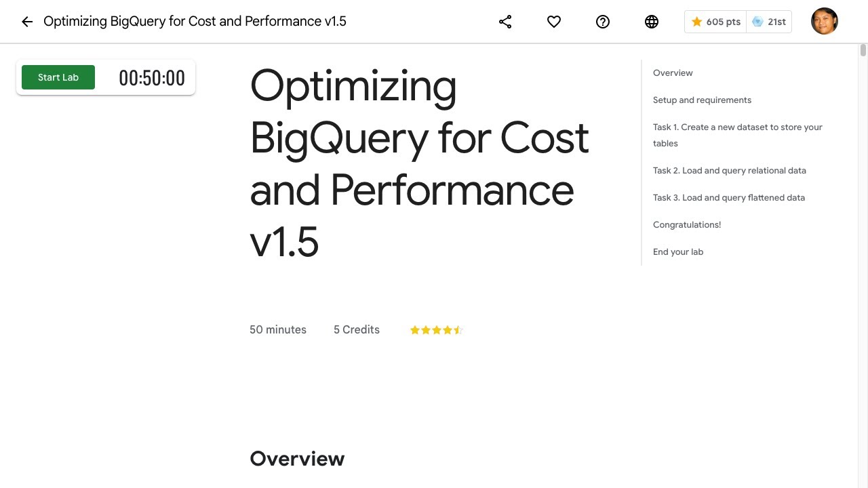Go back using the left arrow
Image resolution: width=868 pixels, height=488 pixels.
click(27, 22)
